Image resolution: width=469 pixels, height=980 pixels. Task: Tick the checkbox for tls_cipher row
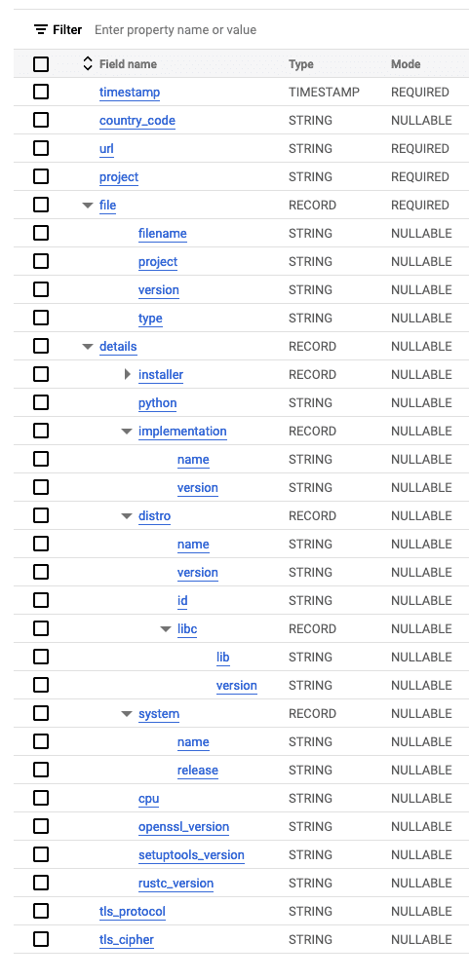click(41, 939)
